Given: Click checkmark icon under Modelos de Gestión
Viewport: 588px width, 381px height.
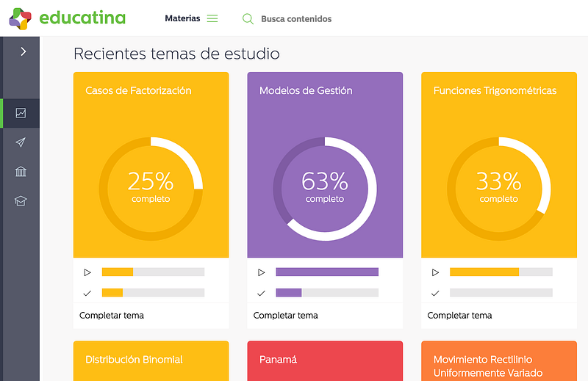Looking at the screenshot, I should coord(262,293).
